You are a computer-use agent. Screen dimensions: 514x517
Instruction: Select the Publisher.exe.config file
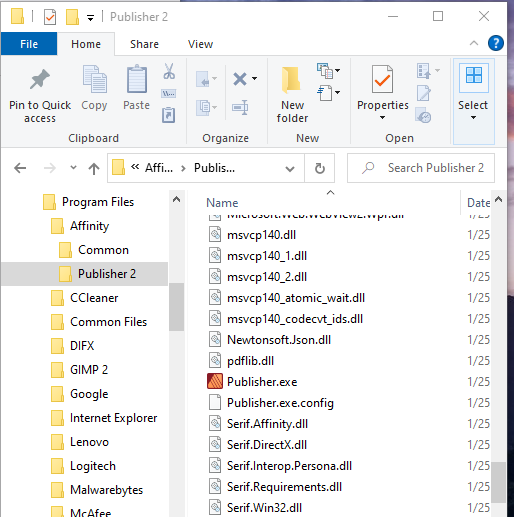point(280,403)
